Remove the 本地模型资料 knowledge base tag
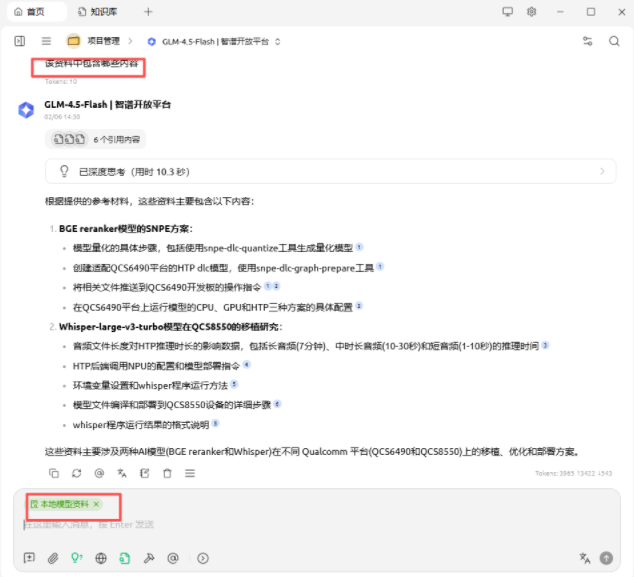 (x=96, y=504)
